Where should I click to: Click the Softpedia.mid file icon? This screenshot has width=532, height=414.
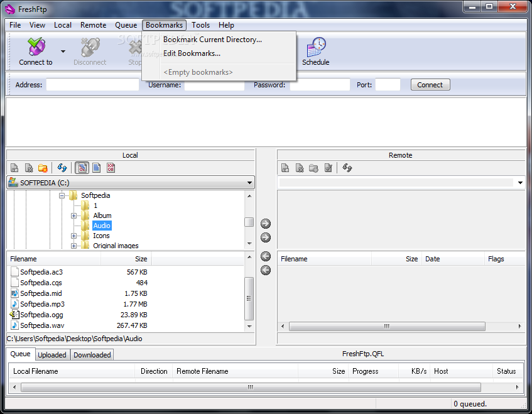pyautogui.click(x=14, y=293)
